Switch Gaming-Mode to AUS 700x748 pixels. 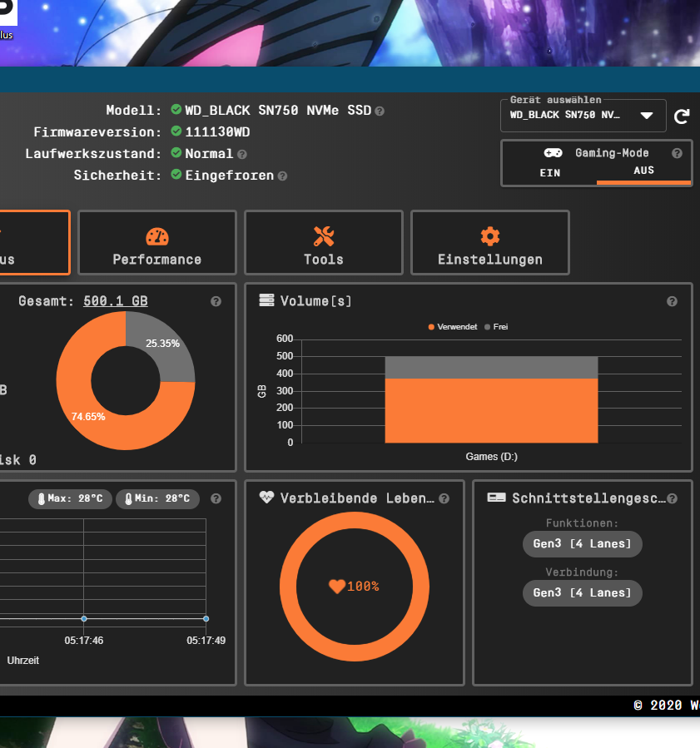click(x=643, y=171)
